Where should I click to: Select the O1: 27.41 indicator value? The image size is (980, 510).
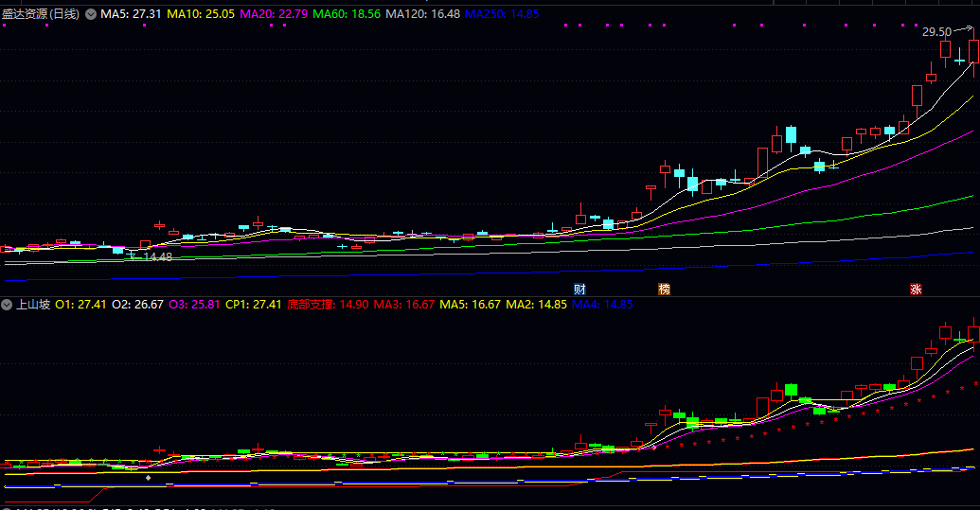coord(80,305)
